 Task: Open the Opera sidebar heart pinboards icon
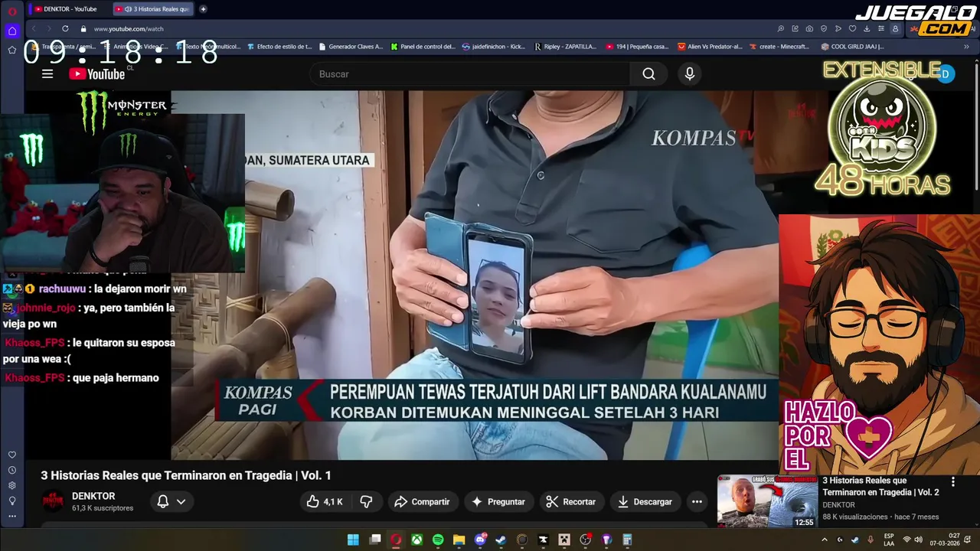[12, 455]
